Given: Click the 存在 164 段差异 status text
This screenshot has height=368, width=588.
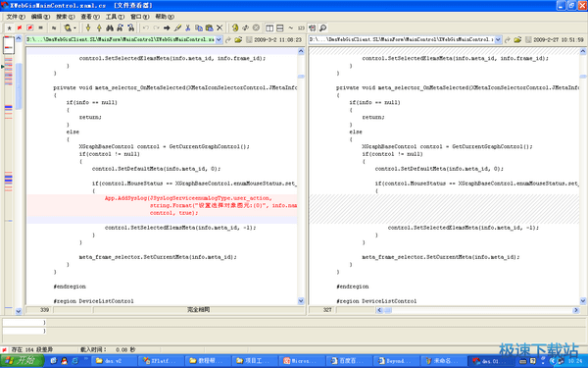Looking at the screenshot, I should coord(32,349).
